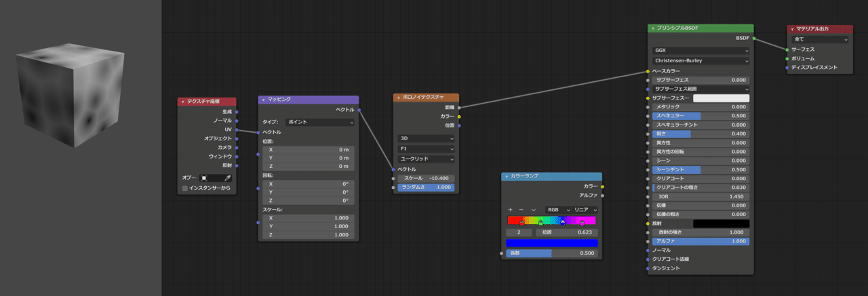This screenshot has width=868, height=296.
Task: Select the green color stop on the ramp
Action: pyautogui.click(x=540, y=222)
